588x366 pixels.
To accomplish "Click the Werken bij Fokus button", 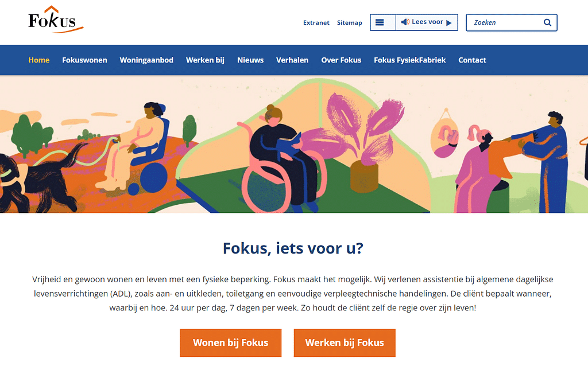I will point(345,342).
